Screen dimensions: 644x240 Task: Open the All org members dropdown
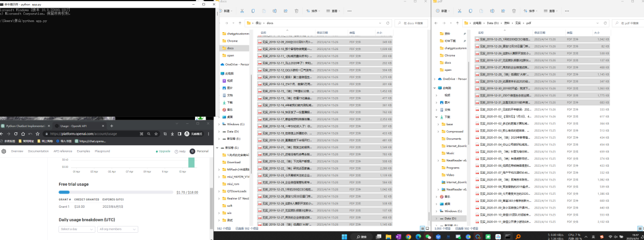[x=117, y=229]
